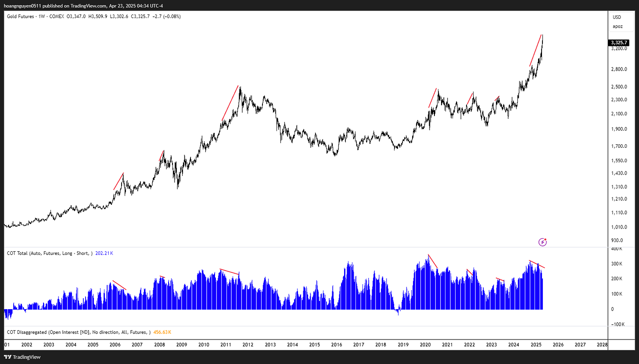Click the 2008 year on time axis
Viewport: 639px width, 364px height.
click(159, 345)
